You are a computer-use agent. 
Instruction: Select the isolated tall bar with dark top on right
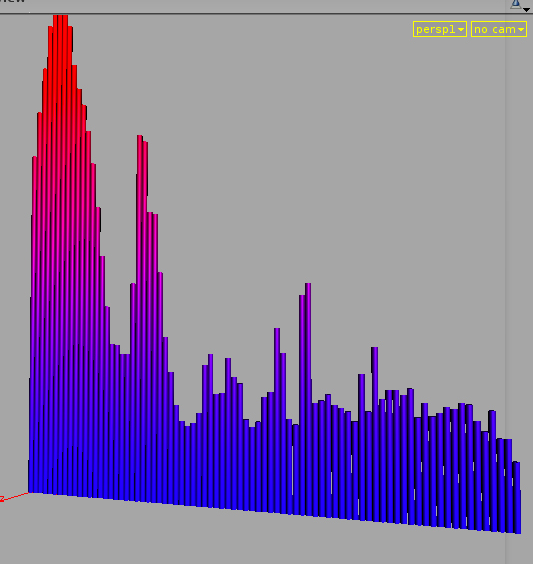click(x=374, y=433)
